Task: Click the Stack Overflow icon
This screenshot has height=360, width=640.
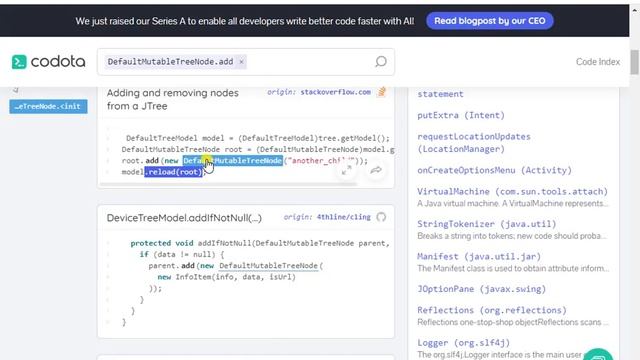Action: [382, 92]
